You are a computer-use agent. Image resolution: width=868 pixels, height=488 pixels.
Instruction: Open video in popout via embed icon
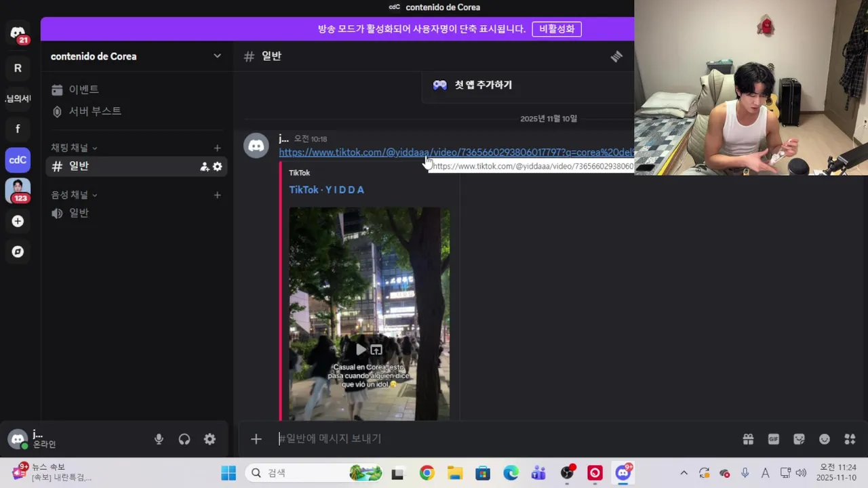pos(376,350)
